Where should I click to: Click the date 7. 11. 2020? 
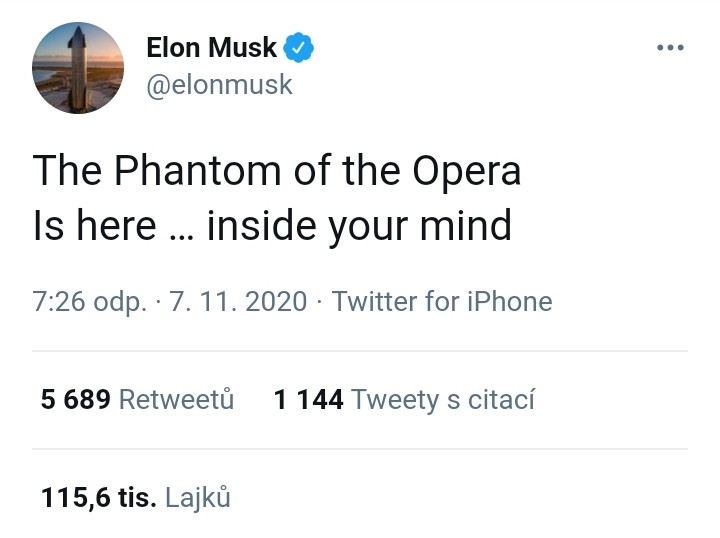tap(238, 301)
